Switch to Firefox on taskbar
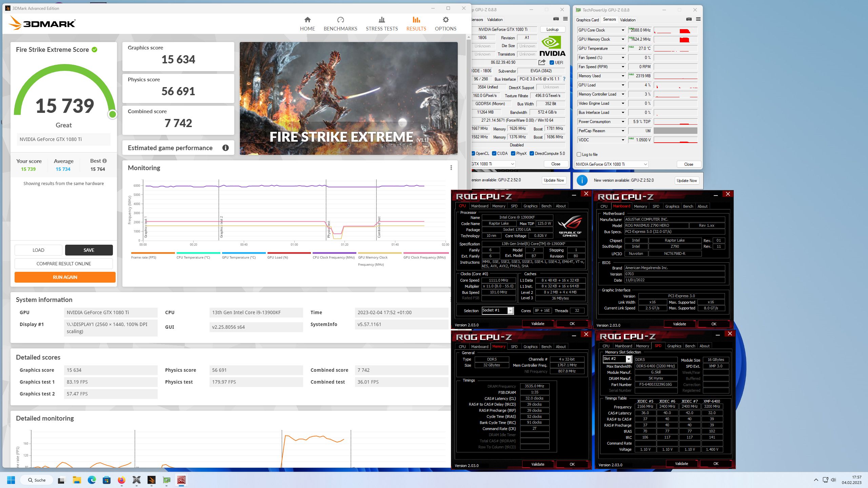 121,480
